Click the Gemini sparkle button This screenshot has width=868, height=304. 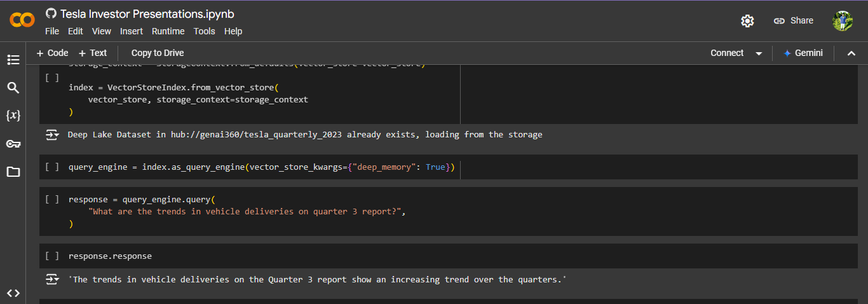pos(803,53)
